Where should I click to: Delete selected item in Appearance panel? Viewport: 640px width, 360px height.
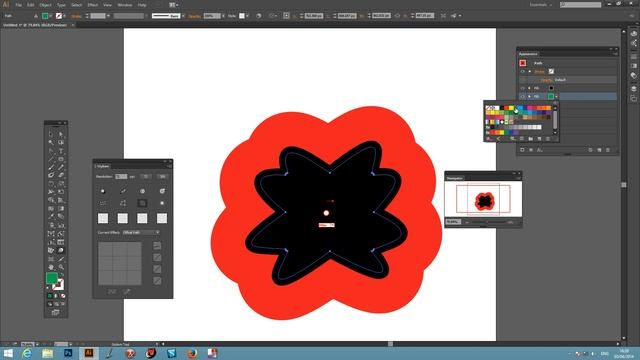pos(608,150)
